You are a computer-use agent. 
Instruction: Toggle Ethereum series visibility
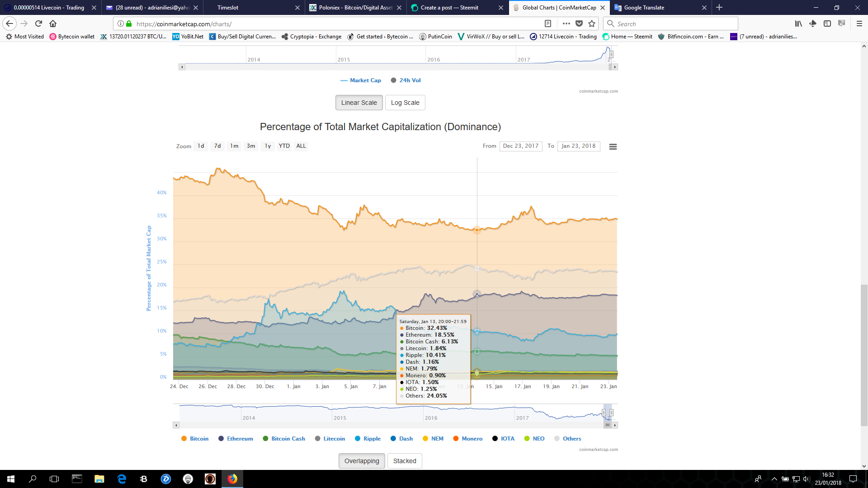point(236,439)
